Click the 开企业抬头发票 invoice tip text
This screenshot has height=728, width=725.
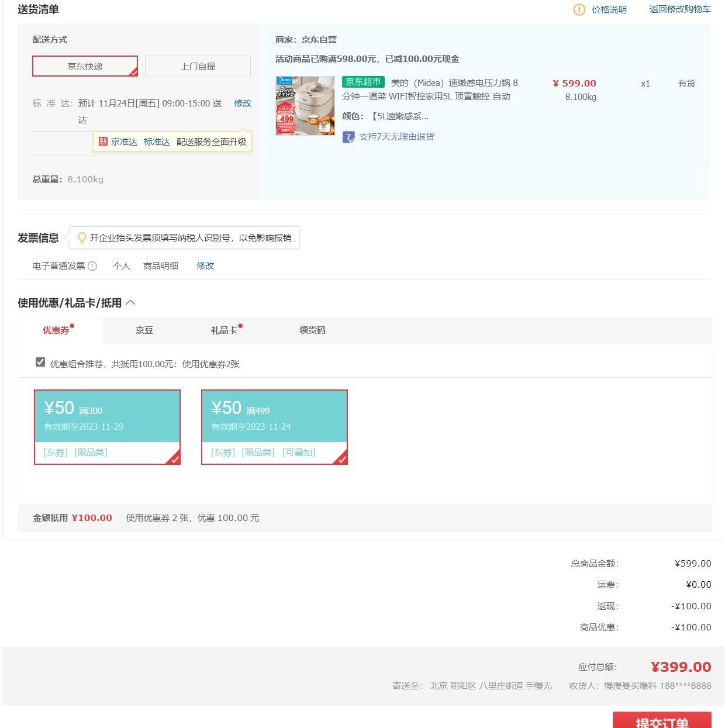pyautogui.click(x=190, y=238)
